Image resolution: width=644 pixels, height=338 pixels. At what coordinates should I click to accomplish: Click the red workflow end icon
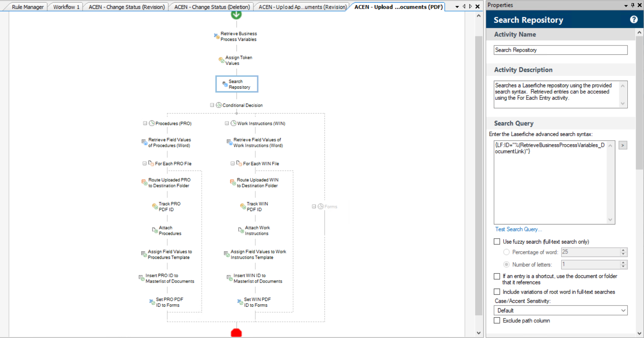pos(236,333)
